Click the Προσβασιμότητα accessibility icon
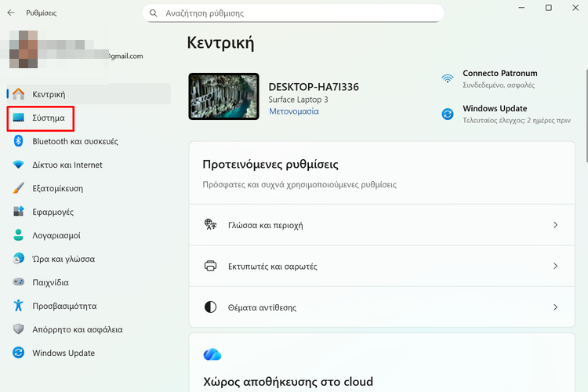This screenshot has width=588, height=392. tap(19, 306)
